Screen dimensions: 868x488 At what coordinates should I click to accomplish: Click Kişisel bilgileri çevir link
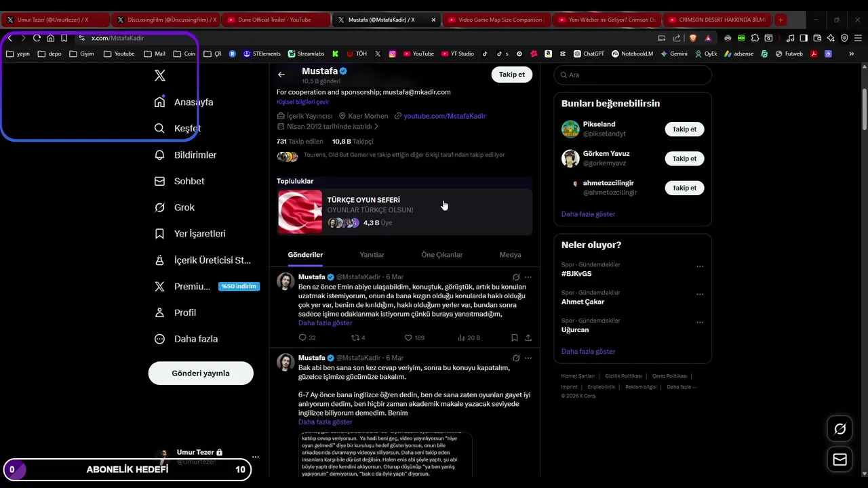(302, 102)
